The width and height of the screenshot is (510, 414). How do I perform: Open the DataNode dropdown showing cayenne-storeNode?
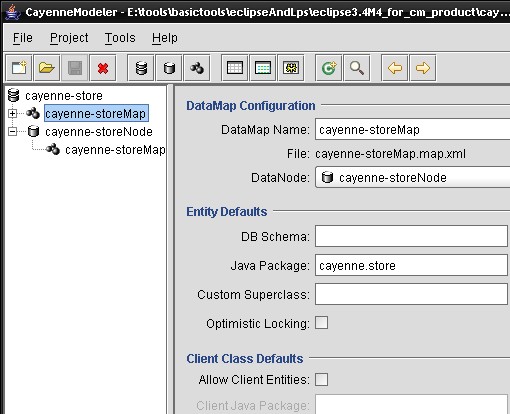click(413, 177)
